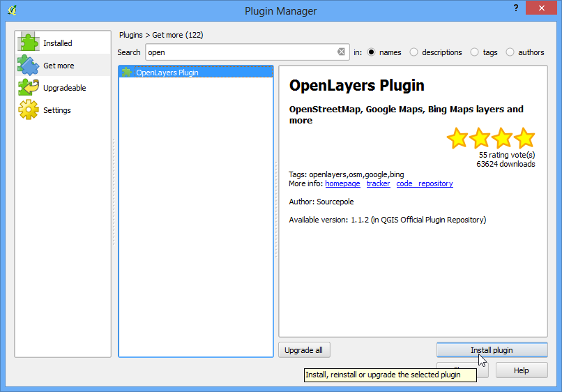The width and height of the screenshot is (562, 392).
Task: Open the Upgradeable plugins tab
Action: [63, 87]
